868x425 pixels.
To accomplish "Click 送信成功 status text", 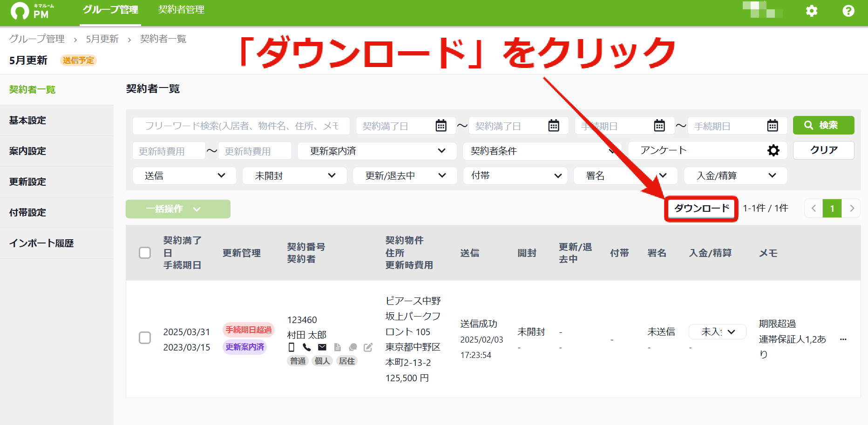I will pos(479,324).
